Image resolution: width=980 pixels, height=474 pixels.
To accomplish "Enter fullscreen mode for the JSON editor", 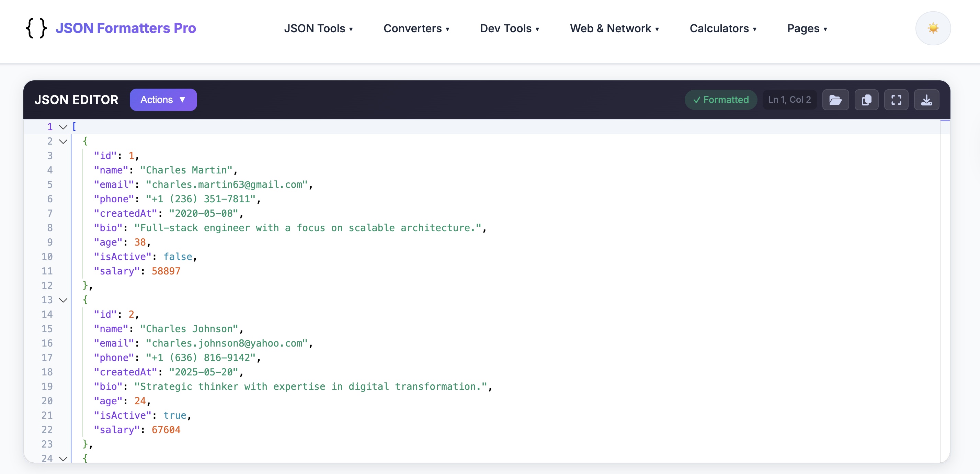I will [897, 100].
